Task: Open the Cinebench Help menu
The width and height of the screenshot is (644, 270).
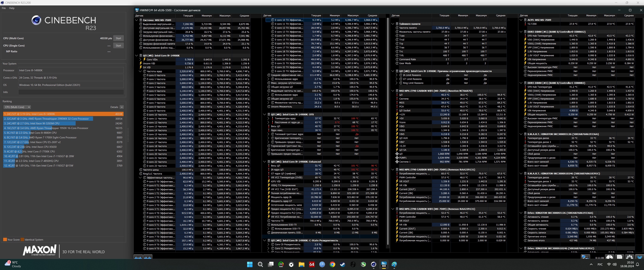Action: [12, 8]
